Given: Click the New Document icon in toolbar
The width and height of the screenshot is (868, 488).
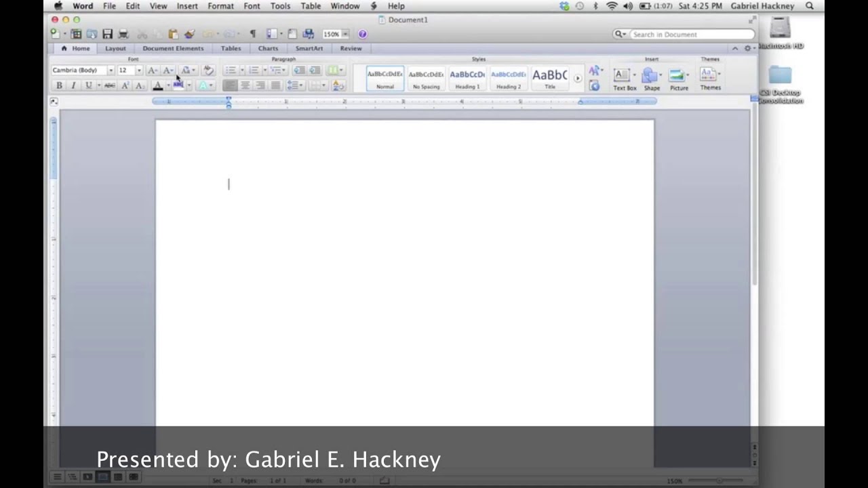Looking at the screenshot, I should click(56, 34).
